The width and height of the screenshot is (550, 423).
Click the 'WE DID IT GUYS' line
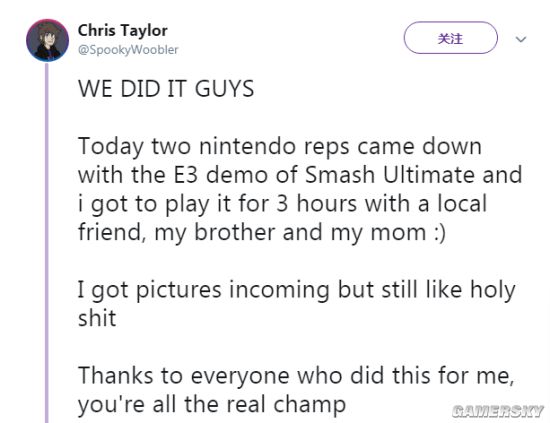[x=166, y=89]
